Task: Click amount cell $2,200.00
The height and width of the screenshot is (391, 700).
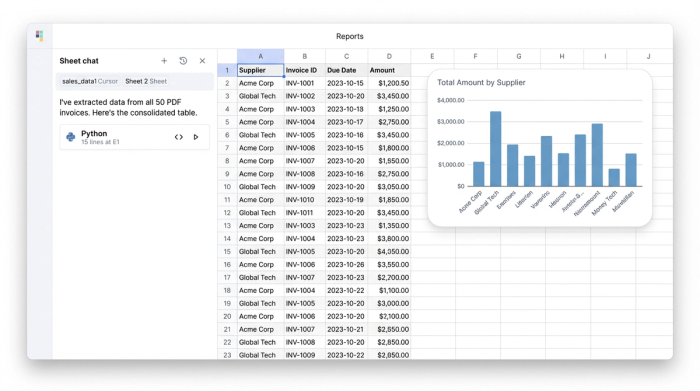Action: 389,277
